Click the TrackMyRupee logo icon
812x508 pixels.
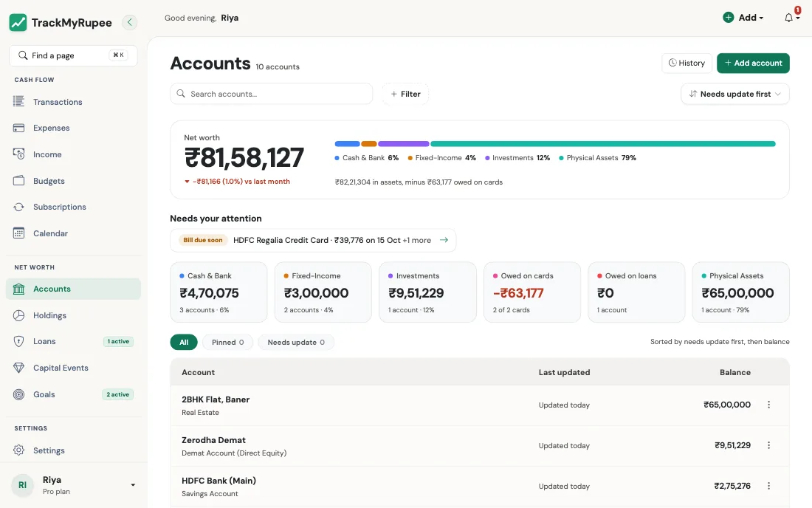tap(18, 22)
